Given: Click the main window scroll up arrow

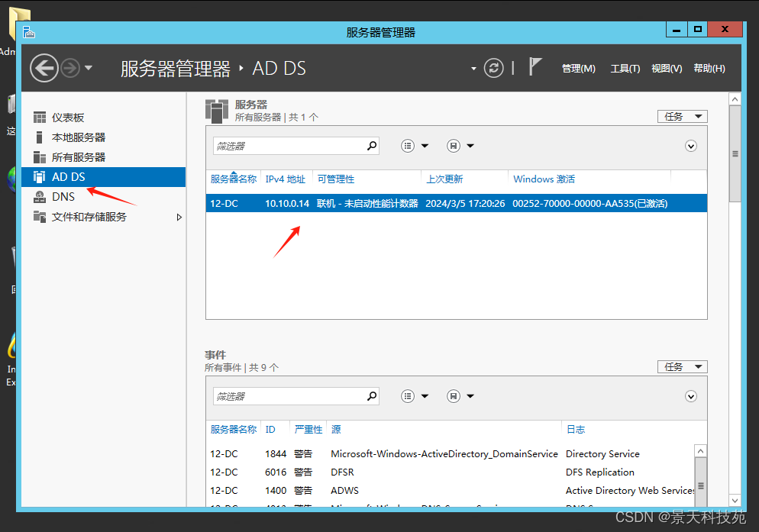Looking at the screenshot, I should (735, 99).
